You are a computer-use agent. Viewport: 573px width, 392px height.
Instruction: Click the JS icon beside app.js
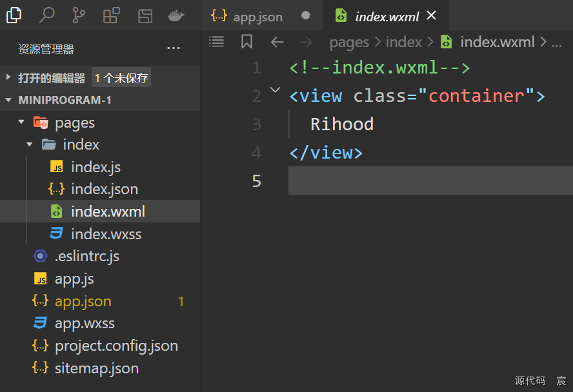click(x=40, y=279)
